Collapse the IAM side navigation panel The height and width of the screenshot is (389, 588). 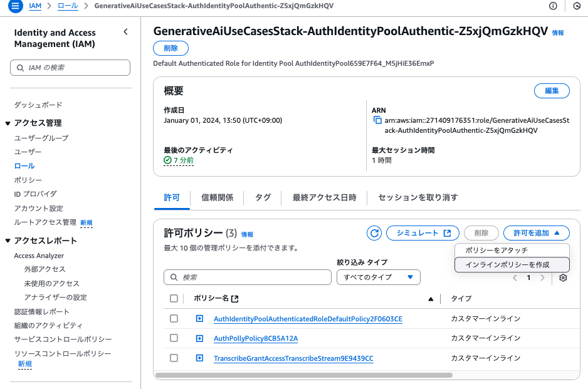point(125,32)
